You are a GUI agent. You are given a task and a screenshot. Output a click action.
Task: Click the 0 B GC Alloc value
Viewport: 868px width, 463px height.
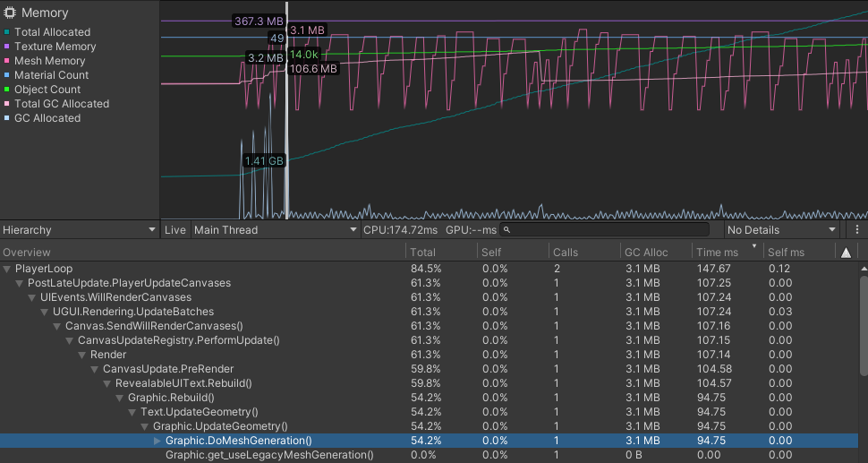(x=634, y=455)
